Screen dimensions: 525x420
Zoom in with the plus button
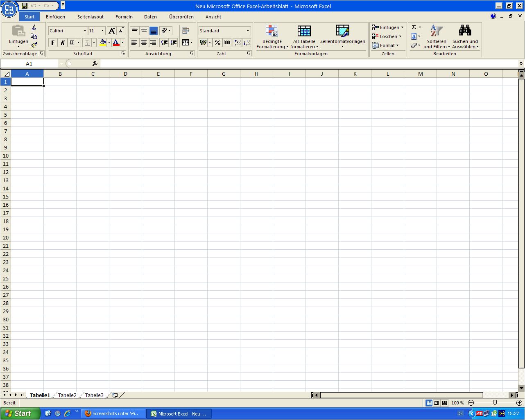tap(519, 403)
